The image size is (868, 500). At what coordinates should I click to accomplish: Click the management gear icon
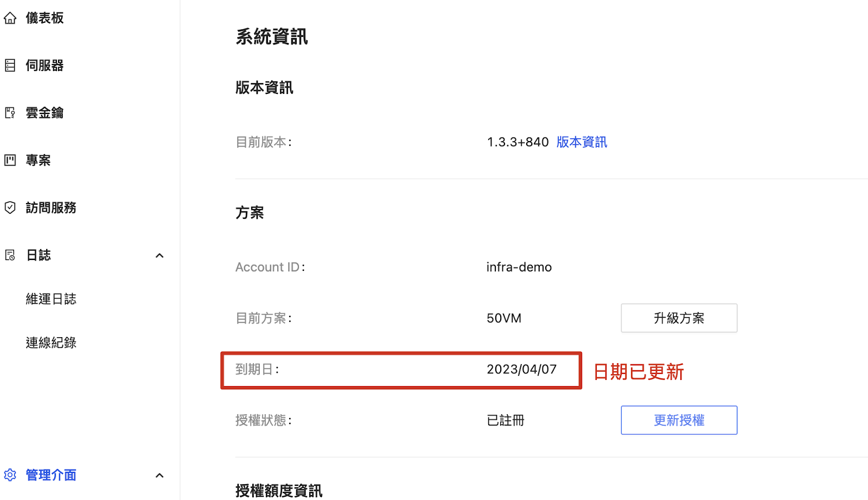click(x=10, y=475)
